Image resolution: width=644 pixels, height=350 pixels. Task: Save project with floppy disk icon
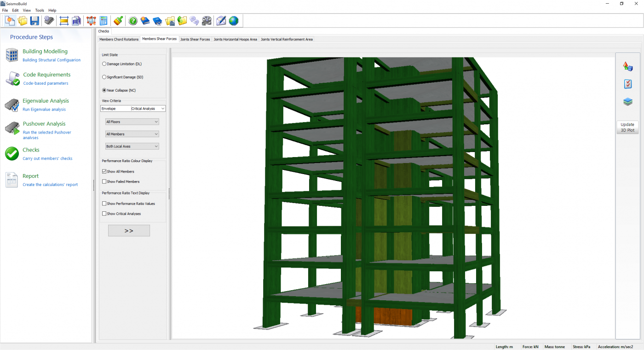[35, 21]
